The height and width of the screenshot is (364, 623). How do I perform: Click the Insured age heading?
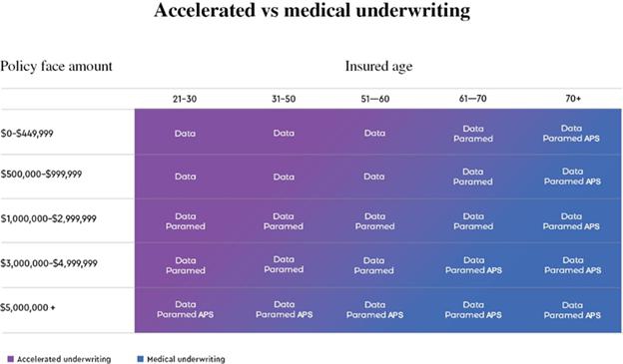tap(378, 66)
